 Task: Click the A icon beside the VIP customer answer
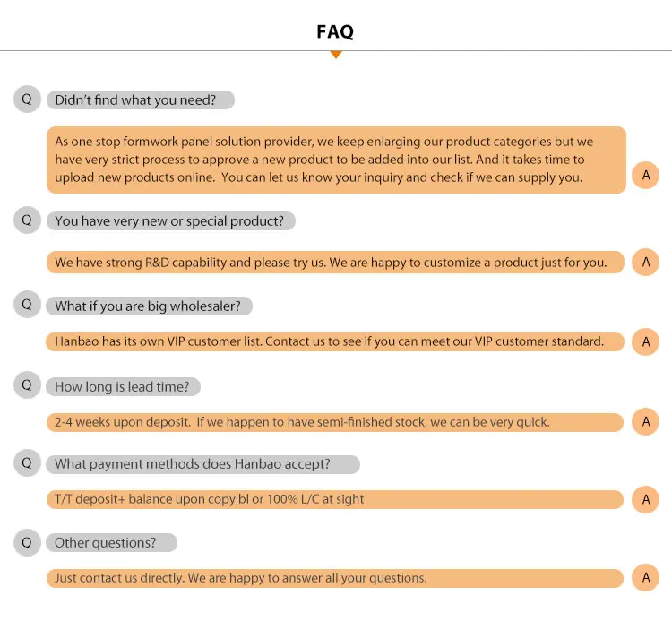pyautogui.click(x=645, y=341)
